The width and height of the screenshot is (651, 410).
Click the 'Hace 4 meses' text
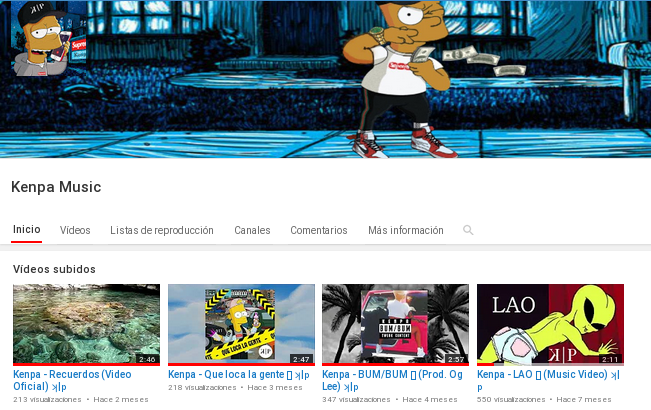tap(430, 400)
